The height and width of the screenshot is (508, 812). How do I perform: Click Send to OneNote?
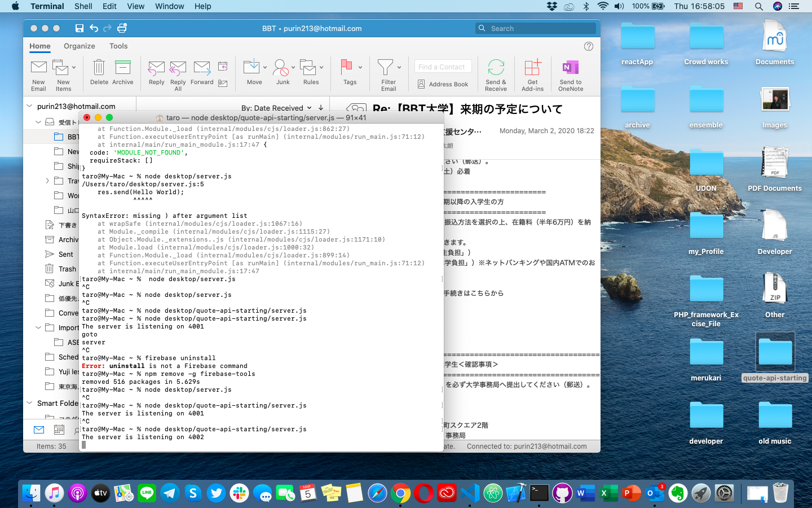click(x=571, y=75)
